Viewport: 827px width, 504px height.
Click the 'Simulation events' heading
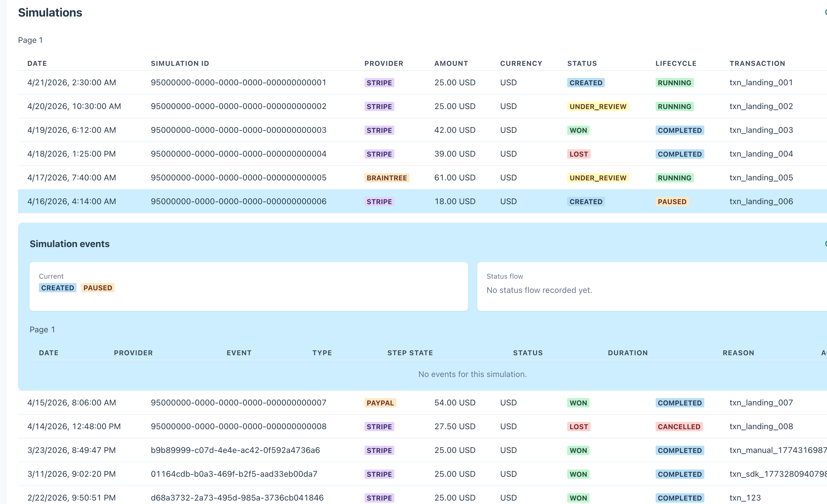(70, 244)
